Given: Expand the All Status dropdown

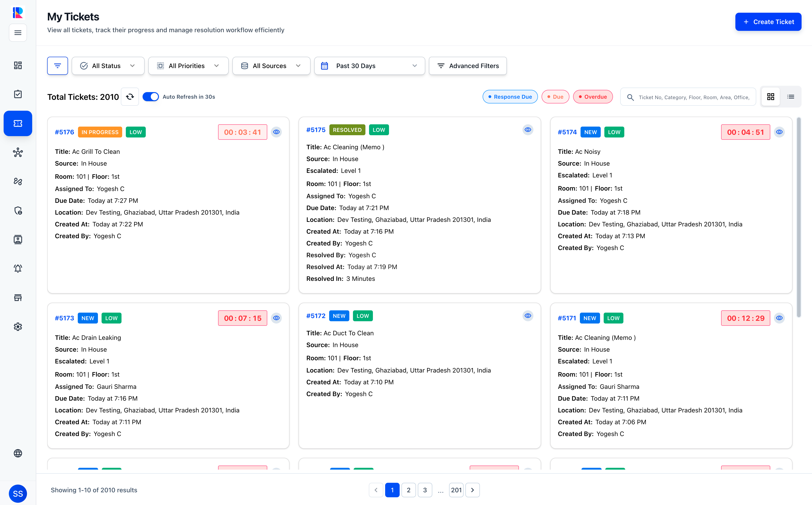Looking at the screenshot, I should point(108,66).
